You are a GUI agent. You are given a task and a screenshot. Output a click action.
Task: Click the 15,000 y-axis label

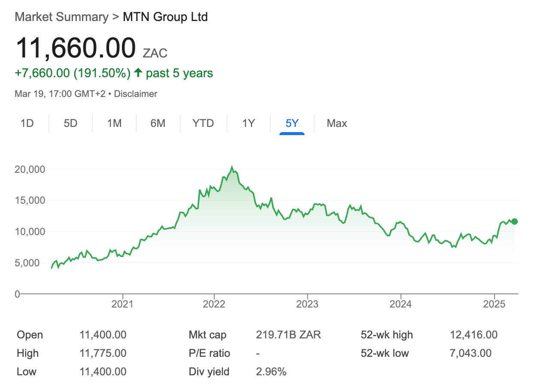pos(30,200)
